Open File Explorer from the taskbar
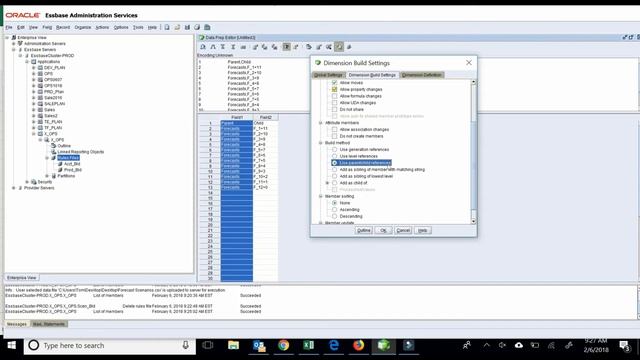Viewport: 640px width, 360px height. click(233, 345)
